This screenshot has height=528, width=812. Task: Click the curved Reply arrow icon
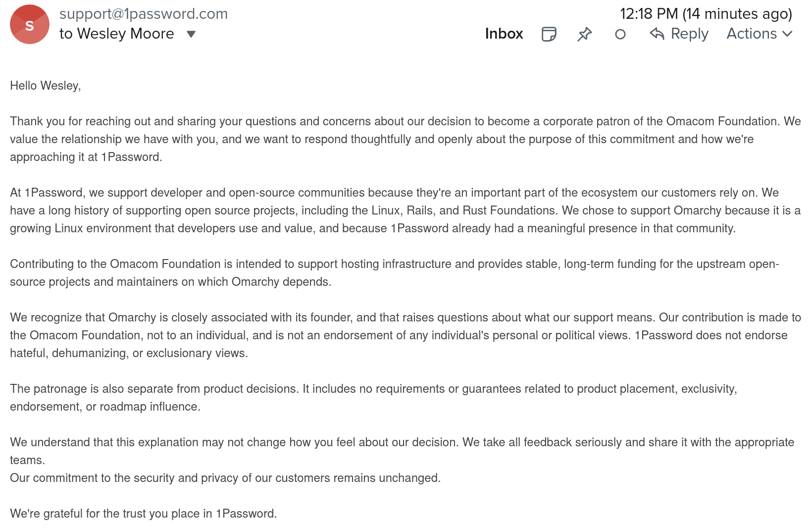(x=657, y=34)
